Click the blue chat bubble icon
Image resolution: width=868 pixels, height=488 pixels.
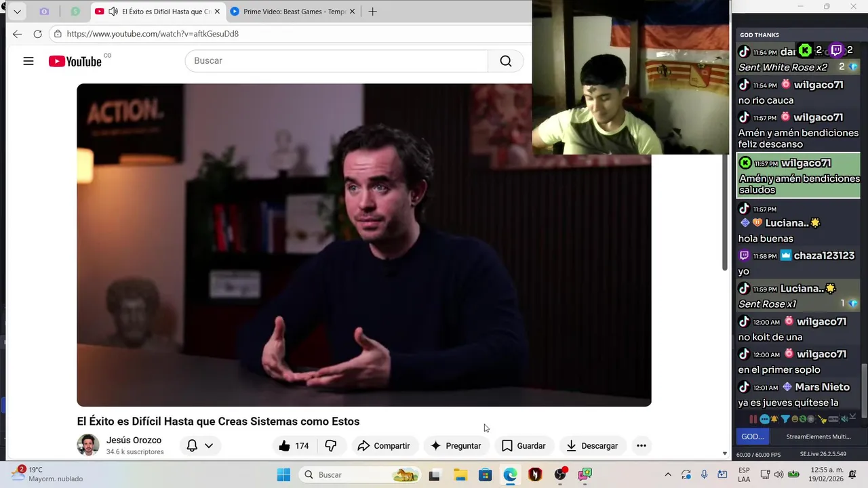[x=764, y=419]
